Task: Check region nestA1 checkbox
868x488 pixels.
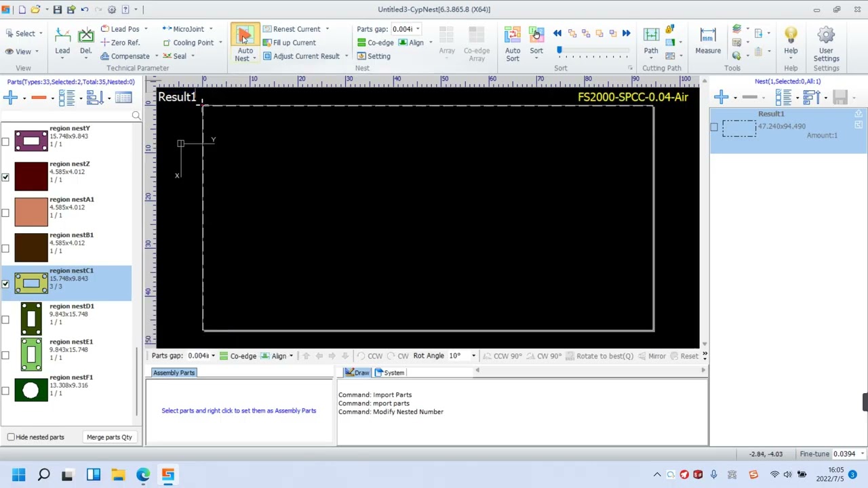Action: 5,213
